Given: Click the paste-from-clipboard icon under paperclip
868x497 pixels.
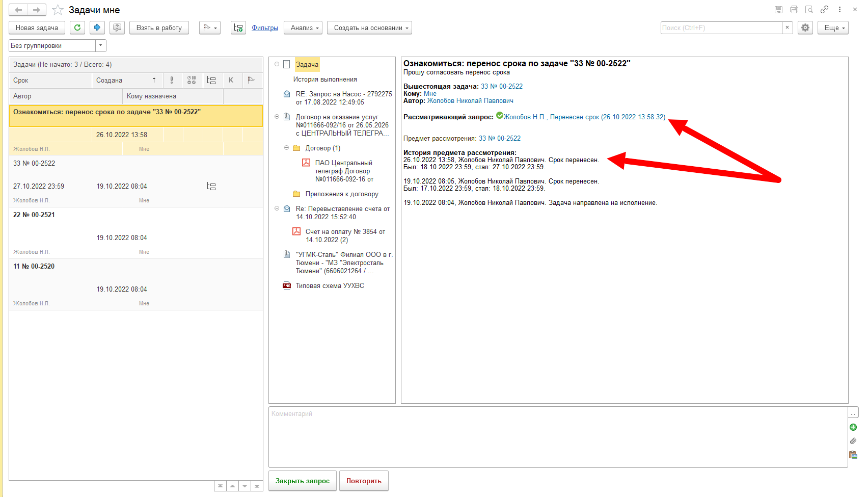Looking at the screenshot, I should (x=853, y=455).
